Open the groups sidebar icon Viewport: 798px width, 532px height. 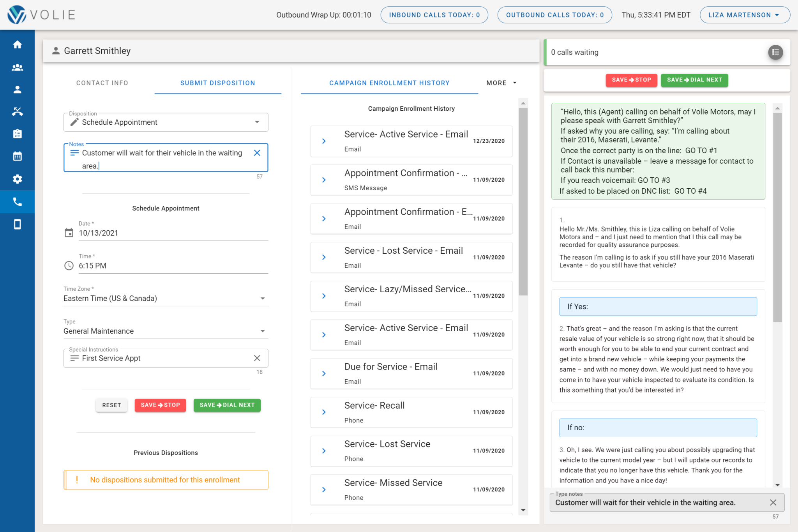[x=17, y=67]
